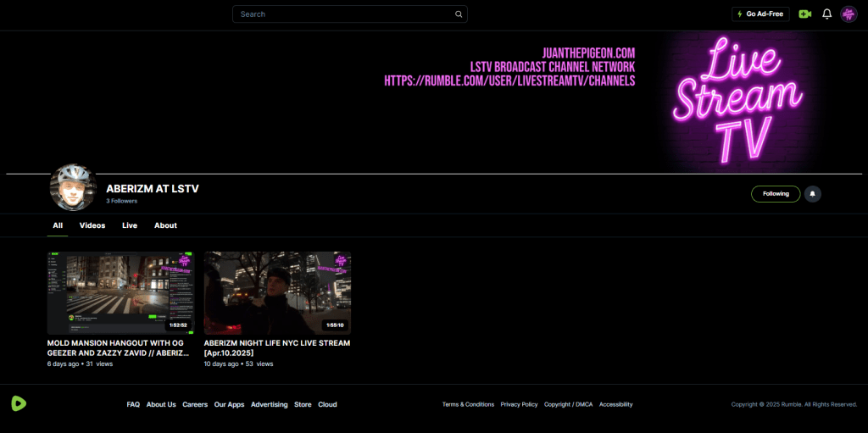Viewport: 868px width, 433px height.
Task: Open the notifications bell in header
Action: (827, 14)
